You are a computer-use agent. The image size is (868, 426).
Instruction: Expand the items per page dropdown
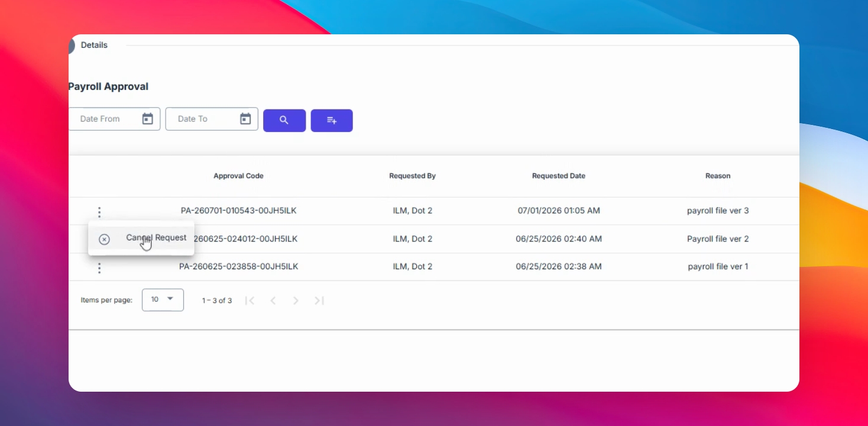[163, 300]
